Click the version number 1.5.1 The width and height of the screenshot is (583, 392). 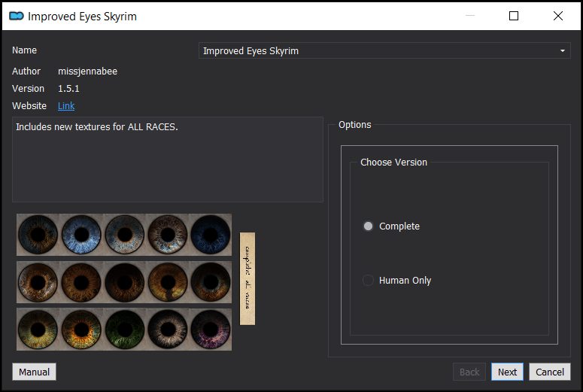pos(68,89)
